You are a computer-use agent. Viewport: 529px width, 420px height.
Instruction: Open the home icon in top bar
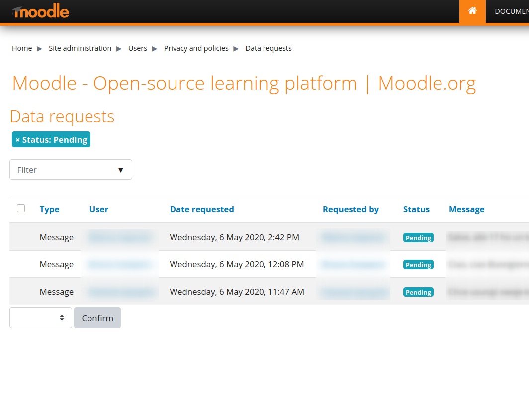point(472,11)
